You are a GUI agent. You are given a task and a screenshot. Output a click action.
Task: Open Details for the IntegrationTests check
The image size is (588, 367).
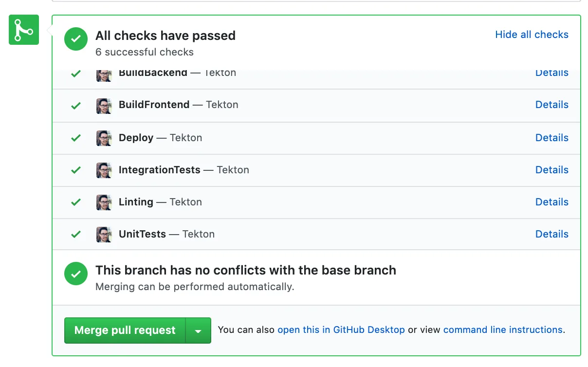(x=552, y=170)
